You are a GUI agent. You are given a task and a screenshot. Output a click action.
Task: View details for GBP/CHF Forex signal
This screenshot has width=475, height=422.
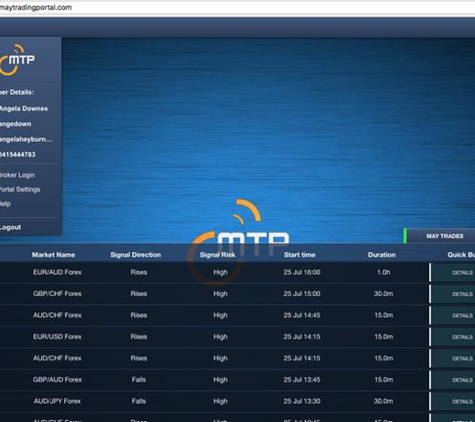coord(462,294)
